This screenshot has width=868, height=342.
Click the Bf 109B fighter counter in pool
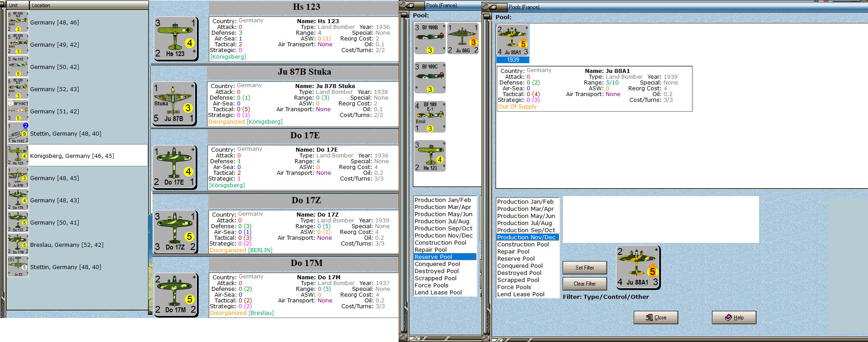(x=429, y=39)
